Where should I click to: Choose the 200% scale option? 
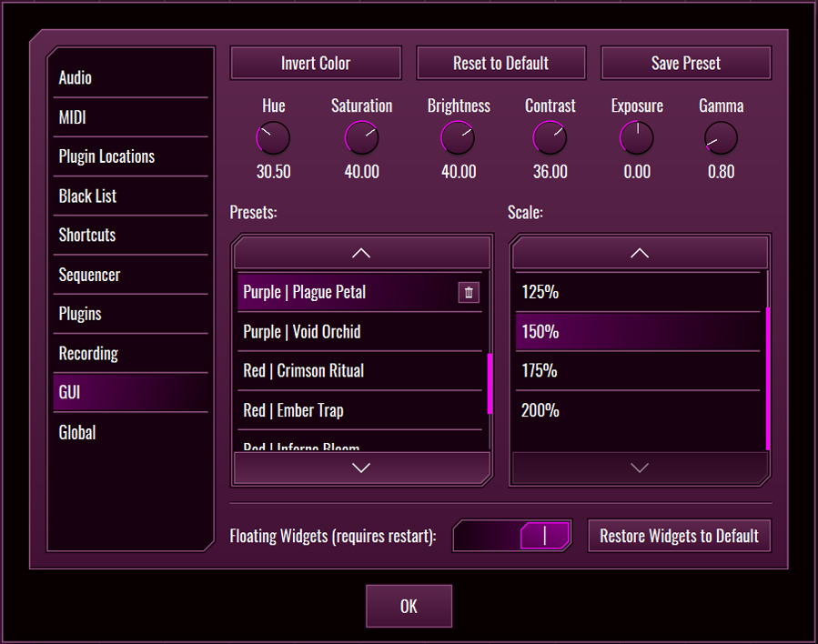tap(638, 410)
